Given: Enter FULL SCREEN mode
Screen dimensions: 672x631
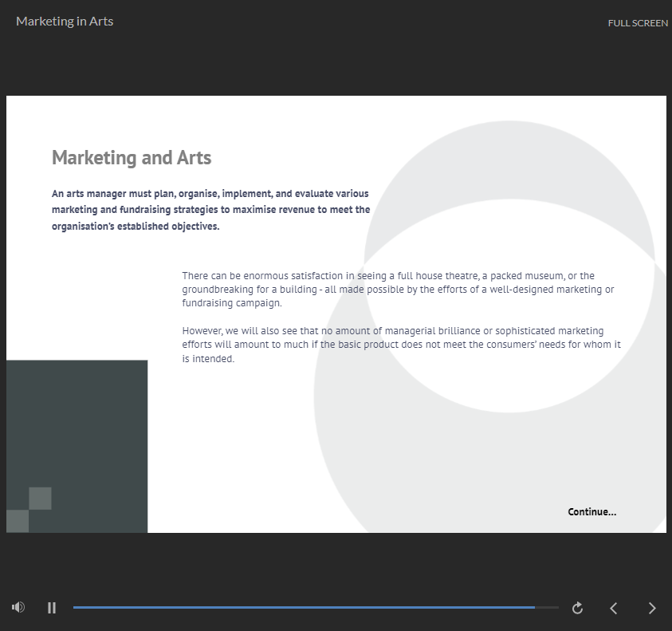Looking at the screenshot, I should [x=638, y=23].
